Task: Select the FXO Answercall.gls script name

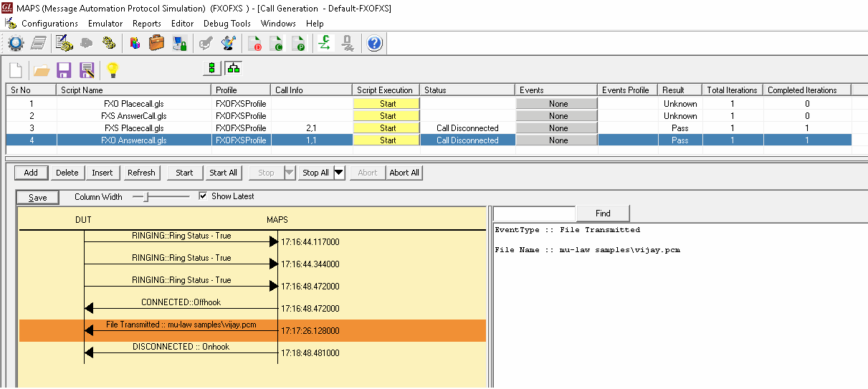Action: click(x=135, y=140)
